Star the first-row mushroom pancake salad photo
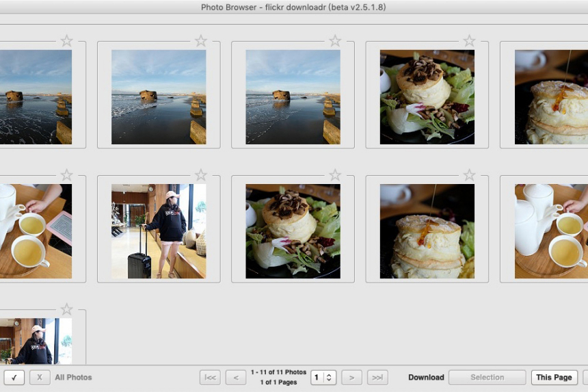The height and width of the screenshot is (392, 588). point(470,41)
